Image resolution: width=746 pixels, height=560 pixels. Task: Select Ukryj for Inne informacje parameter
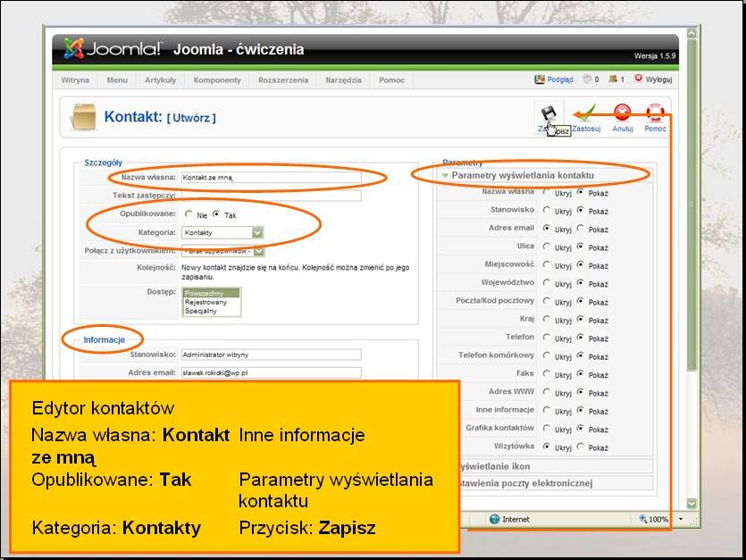tap(546, 410)
